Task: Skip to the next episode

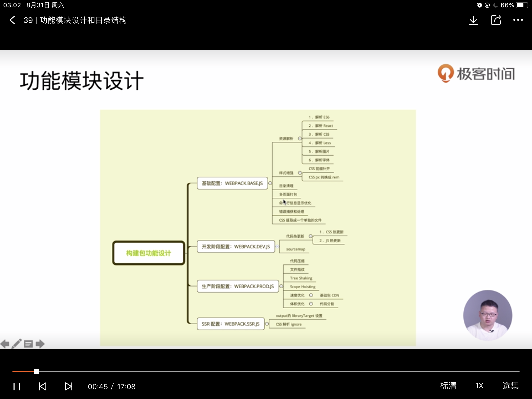Action: tap(69, 386)
